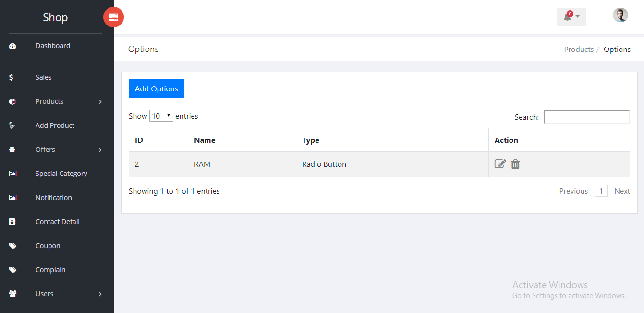Click the Users group icon
The image size is (644, 313).
(x=12, y=294)
